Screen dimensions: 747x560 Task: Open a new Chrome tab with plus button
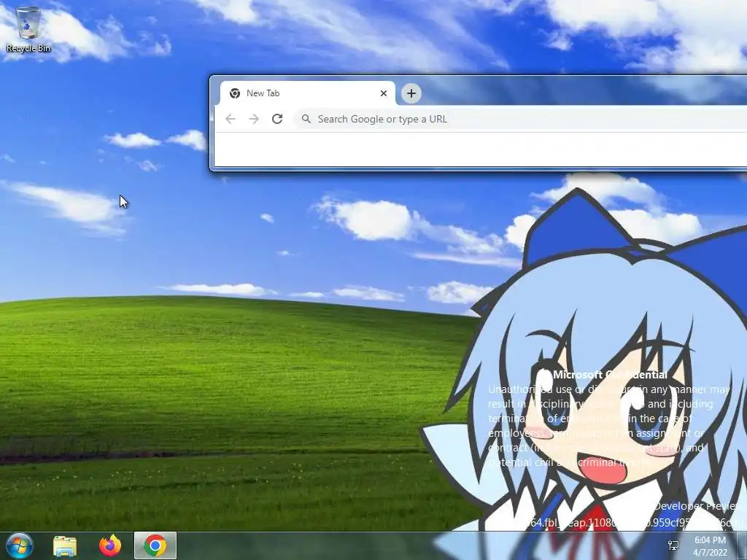coord(411,93)
